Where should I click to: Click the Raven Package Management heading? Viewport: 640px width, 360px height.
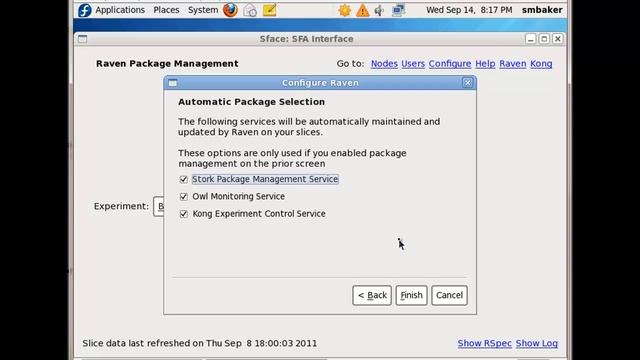coord(167,64)
